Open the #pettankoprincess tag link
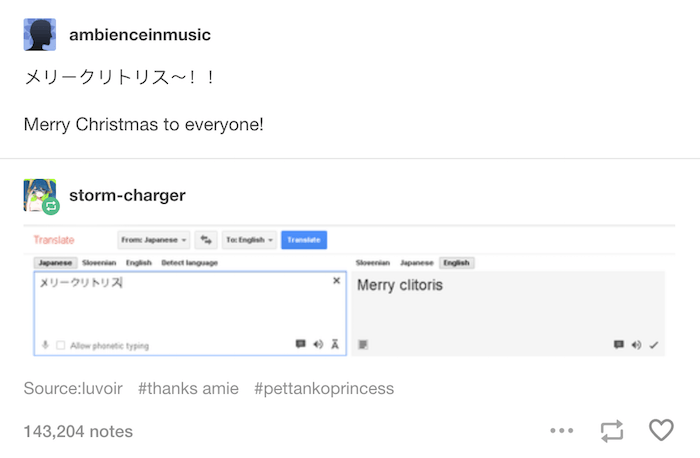 [324, 388]
